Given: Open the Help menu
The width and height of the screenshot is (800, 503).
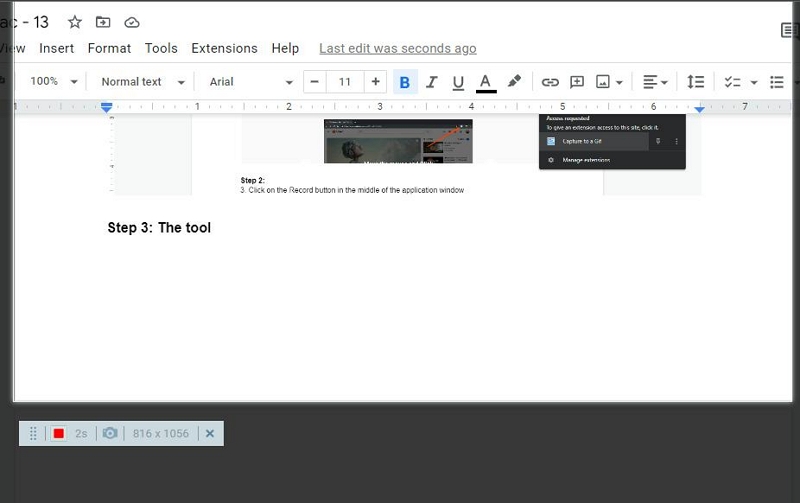Looking at the screenshot, I should (x=285, y=48).
